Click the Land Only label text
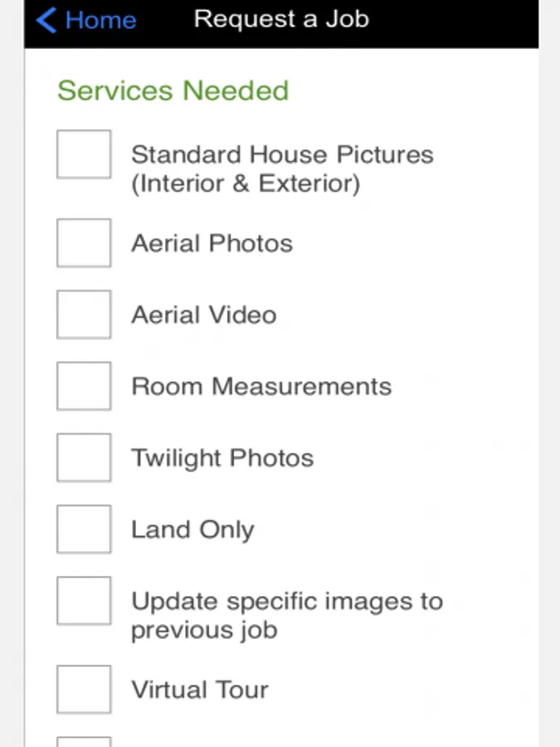This screenshot has height=747, width=560. tap(192, 530)
